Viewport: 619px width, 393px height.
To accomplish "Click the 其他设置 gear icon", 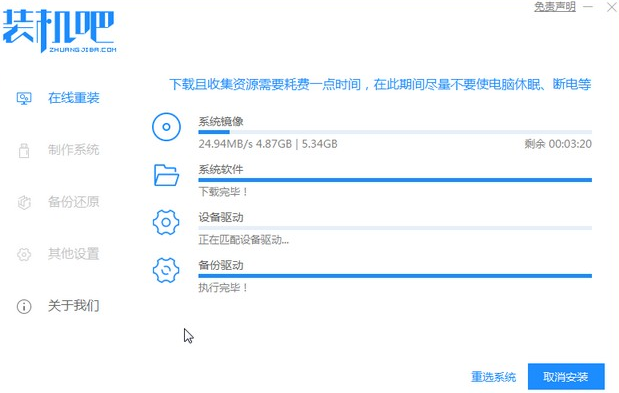I will pos(24,254).
